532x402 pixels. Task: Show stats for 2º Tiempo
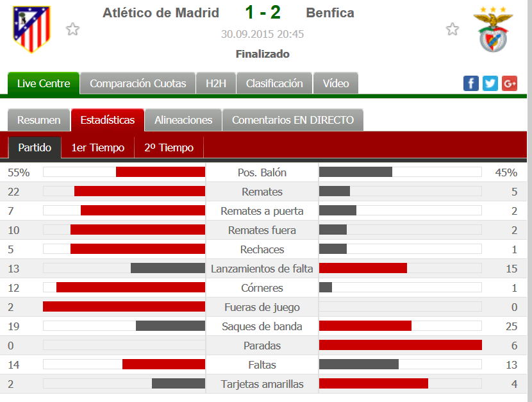point(169,147)
